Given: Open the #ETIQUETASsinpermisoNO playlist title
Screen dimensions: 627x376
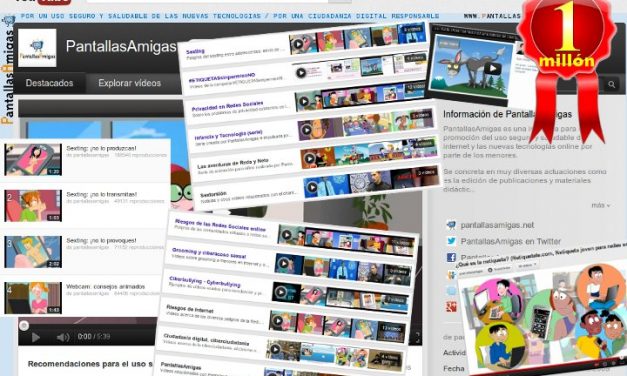Looking at the screenshot, I should click(222, 77).
